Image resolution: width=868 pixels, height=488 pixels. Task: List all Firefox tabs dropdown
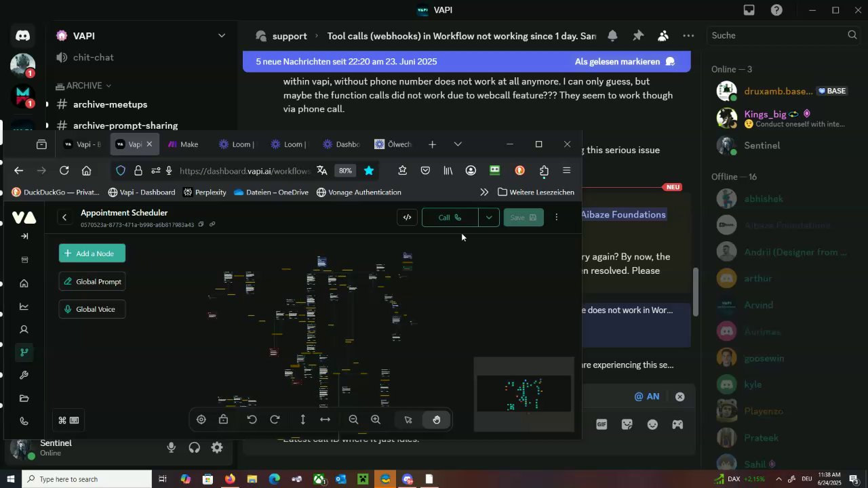tap(458, 144)
